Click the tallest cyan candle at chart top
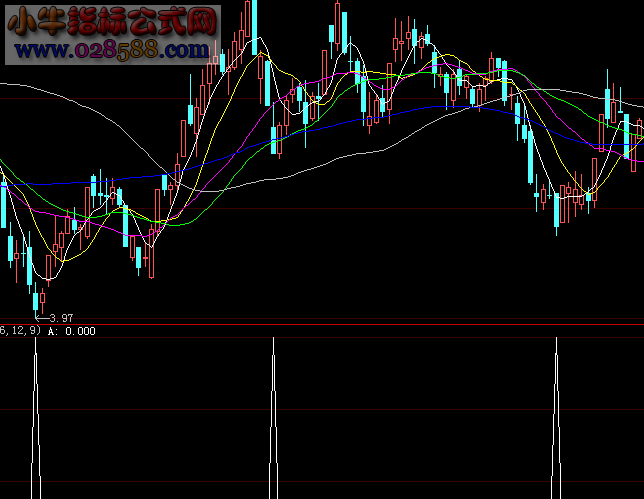The height and width of the screenshot is (499, 644). [252, 20]
